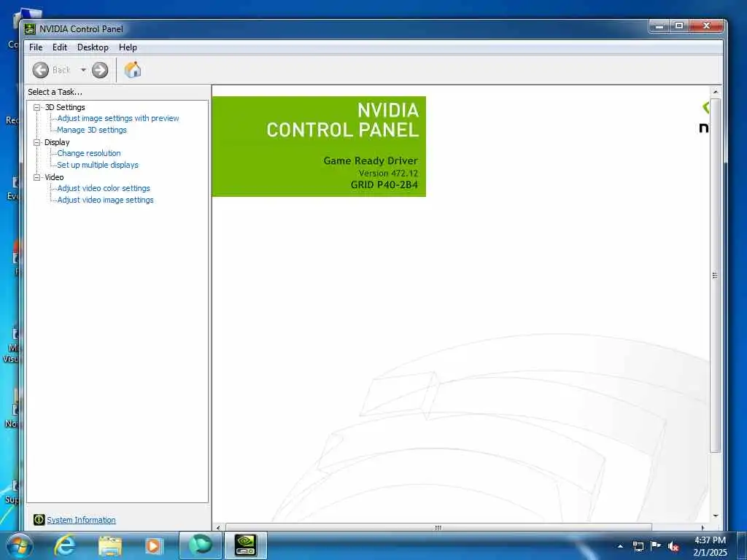Click the vertical scrollbar down arrow
This screenshot has height=560, width=747.
point(715,516)
